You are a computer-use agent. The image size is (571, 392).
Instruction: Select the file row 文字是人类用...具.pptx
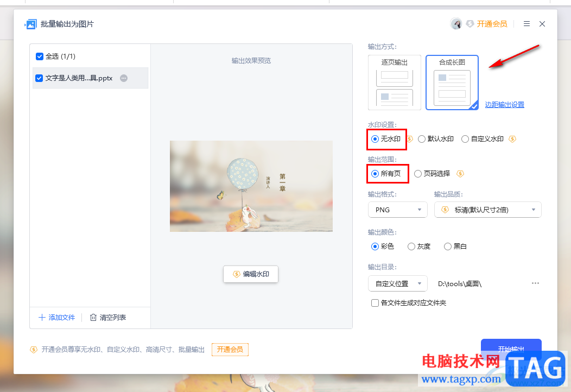[90, 78]
